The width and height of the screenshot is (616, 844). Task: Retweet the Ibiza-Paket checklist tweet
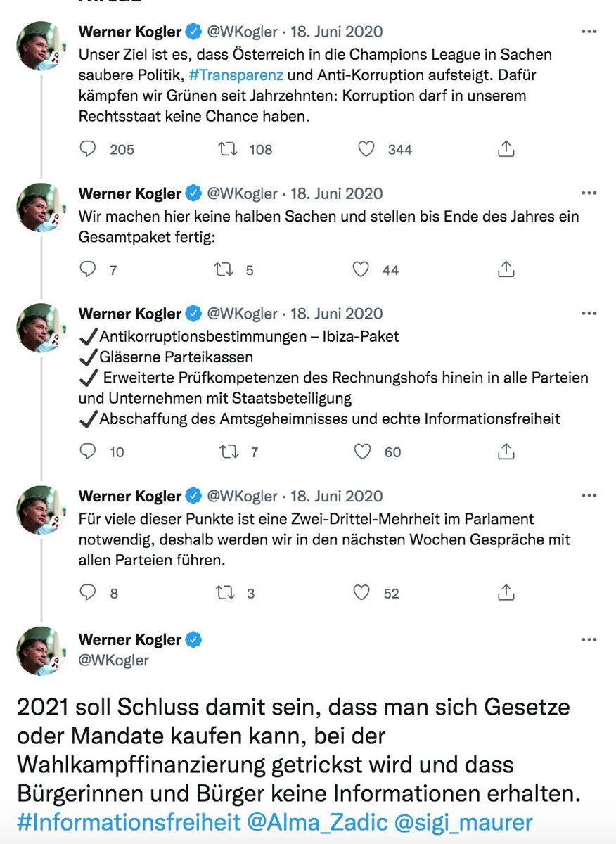[x=229, y=452]
